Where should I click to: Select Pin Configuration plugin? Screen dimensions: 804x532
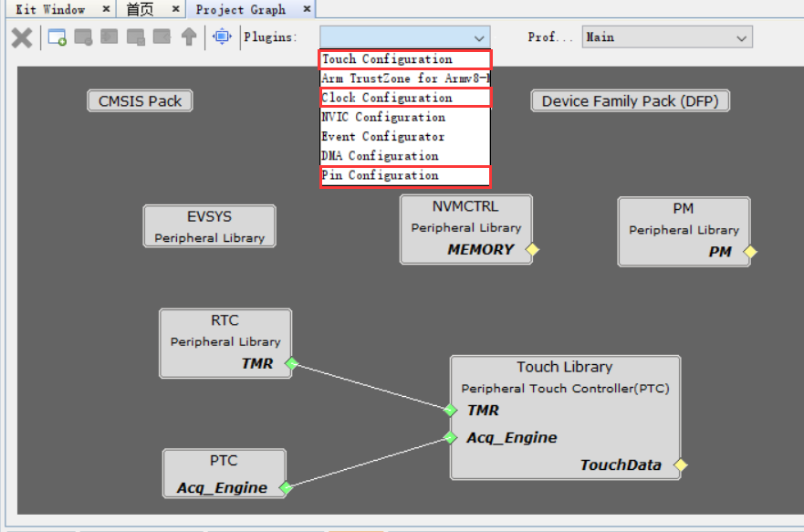point(405,176)
